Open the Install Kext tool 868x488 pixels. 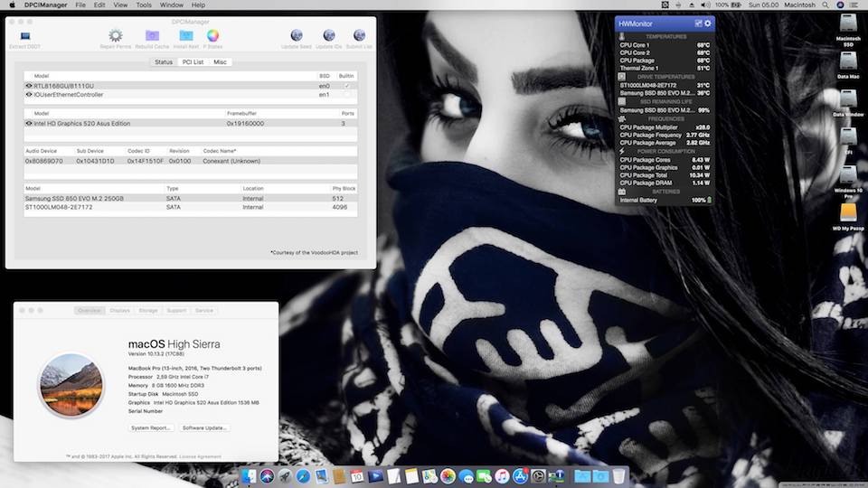[186, 36]
